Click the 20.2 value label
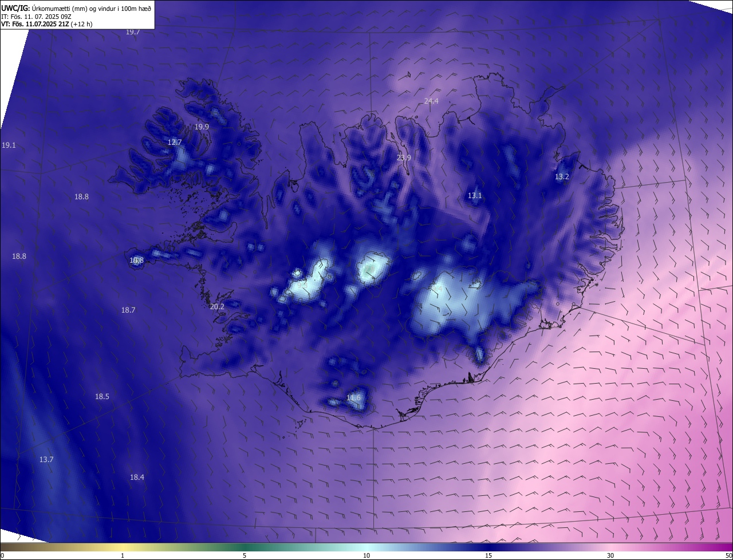The width and height of the screenshot is (733, 560). pyautogui.click(x=217, y=307)
